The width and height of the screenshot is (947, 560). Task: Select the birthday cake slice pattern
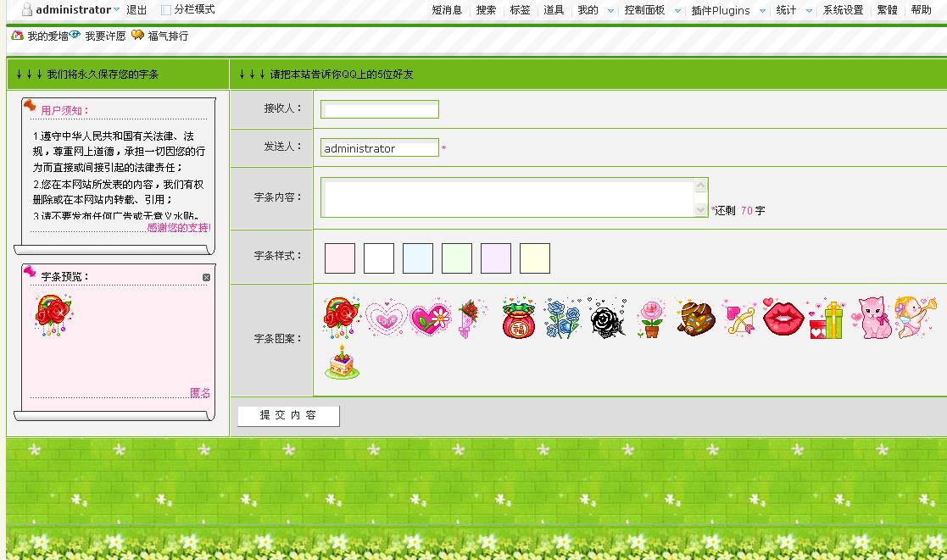[x=342, y=362]
